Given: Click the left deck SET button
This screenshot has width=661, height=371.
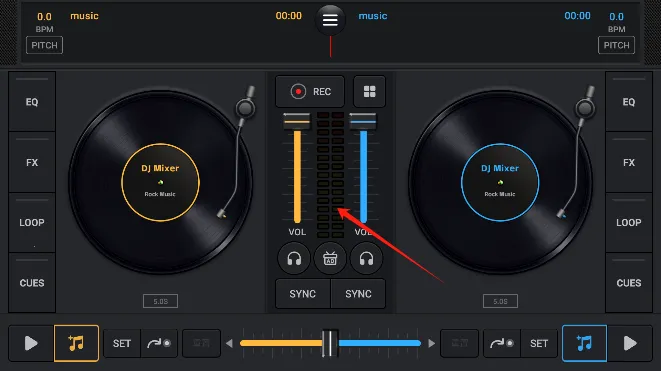Looking at the screenshot, I should coord(122,343).
